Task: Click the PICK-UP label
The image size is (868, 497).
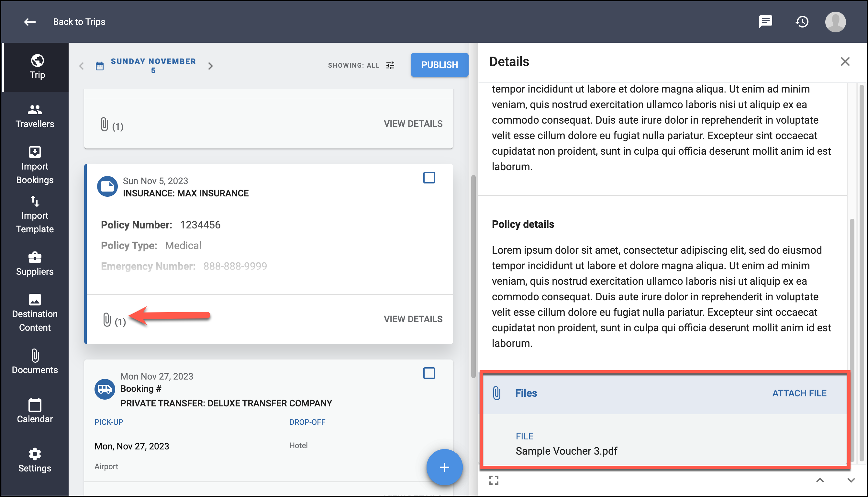Action: point(108,422)
